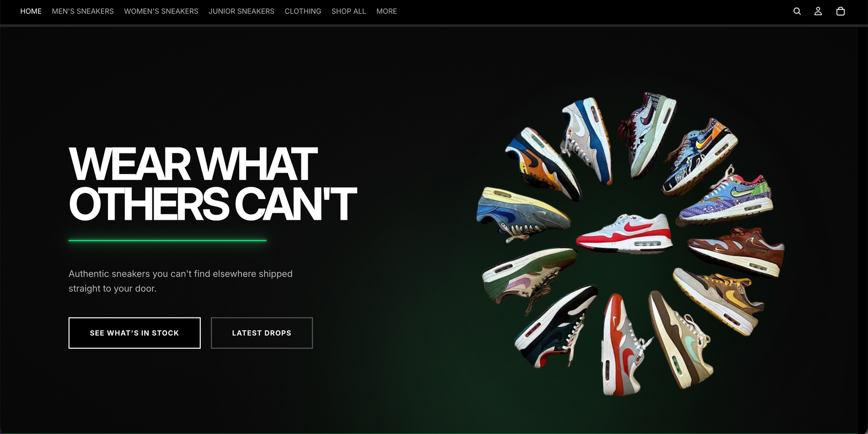Screen dimensions: 868x434
Task: Open the account profile icon
Action: pos(818,11)
